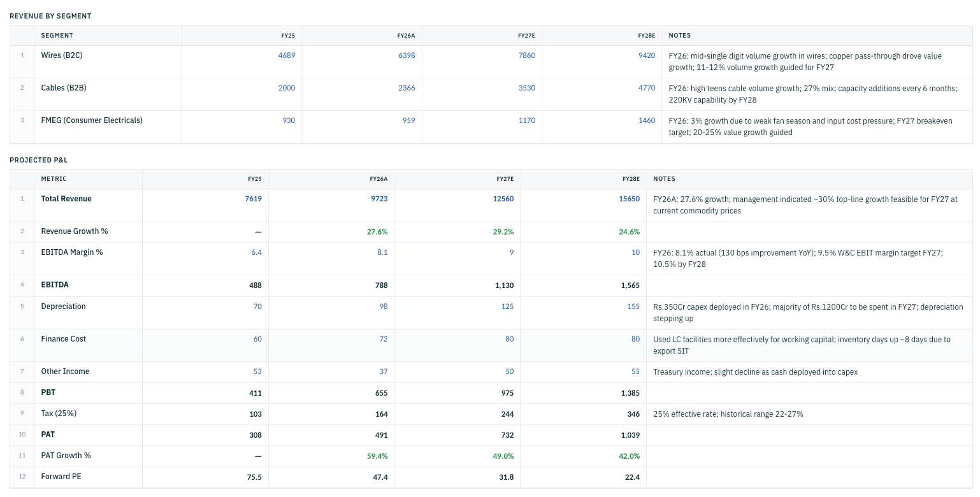Click EBITDA Margin % FY25 value 6.4
This screenshot has width=980, height=497.
click(x=256, y=252)
